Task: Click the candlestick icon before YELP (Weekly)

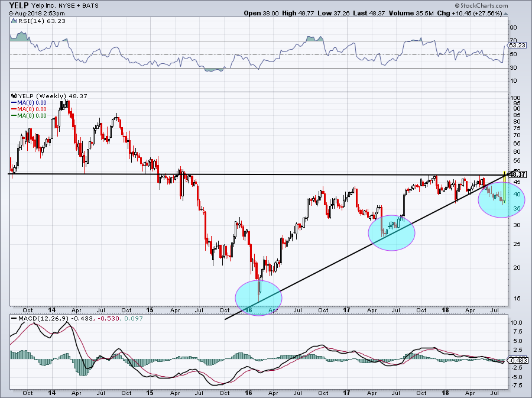Action: pyautogui.click(x=14, y=96)
